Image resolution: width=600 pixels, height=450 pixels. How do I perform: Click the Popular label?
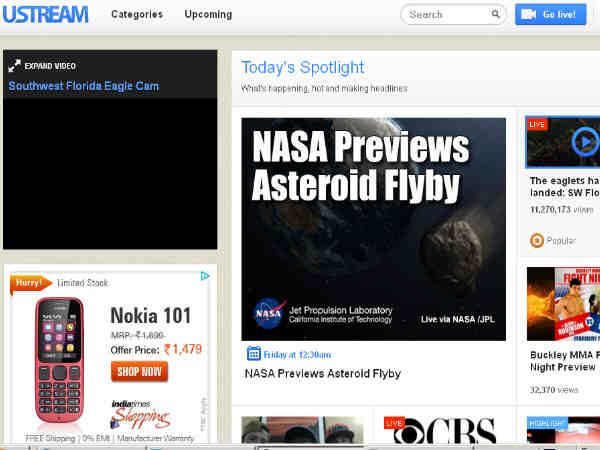[x=561, y=241]
